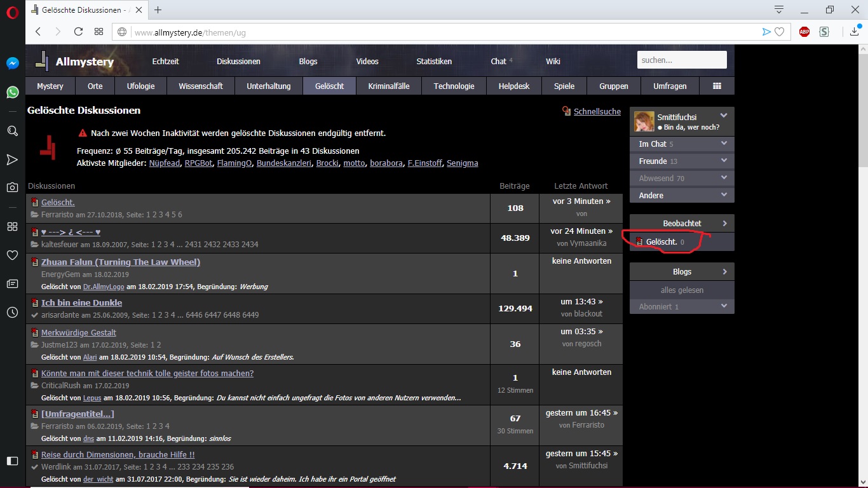Viewport: 868px width, 488px height.
Task: Switch to the Kriminalfälle tab
Action: (x=389, y=86)
